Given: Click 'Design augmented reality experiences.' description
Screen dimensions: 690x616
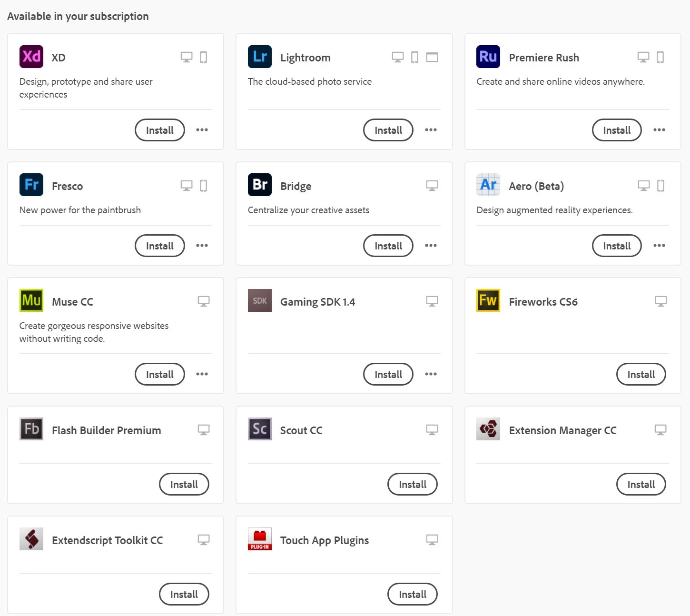Looking at the screenshot, I should pos(554,210).
